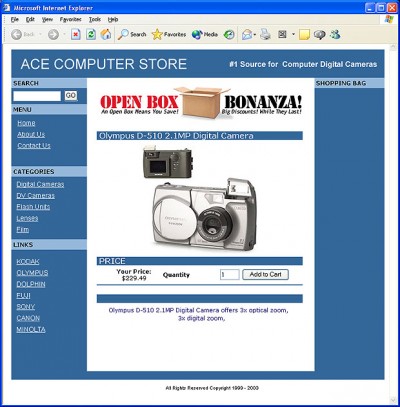Click the Mail envelope icon

(x=247, y=34)
